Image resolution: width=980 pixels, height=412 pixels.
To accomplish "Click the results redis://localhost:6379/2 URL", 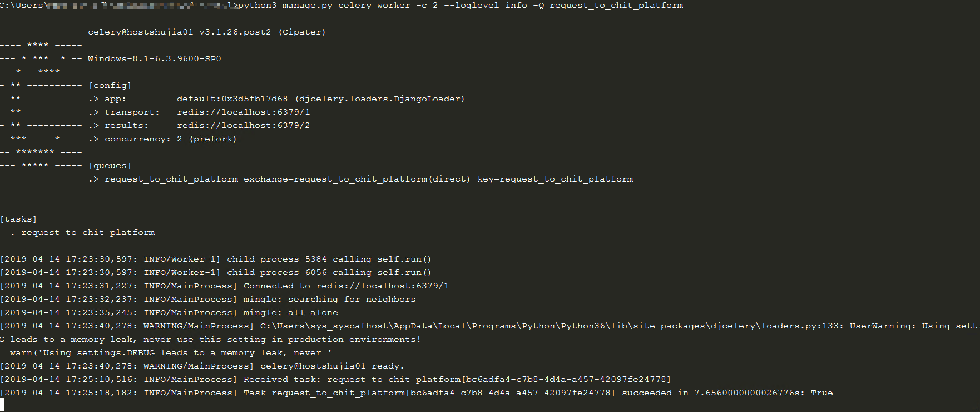I will (243, 126).
